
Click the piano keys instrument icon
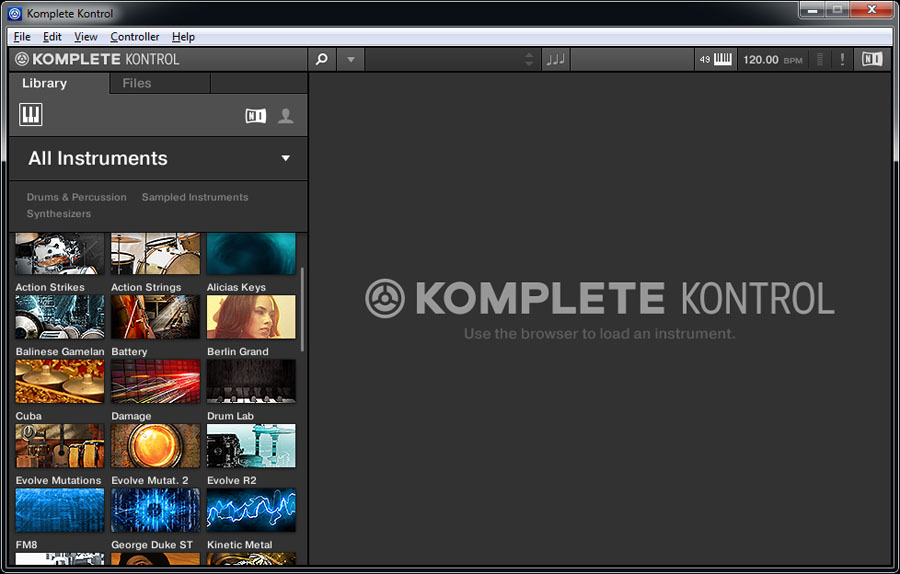(31, 115)
